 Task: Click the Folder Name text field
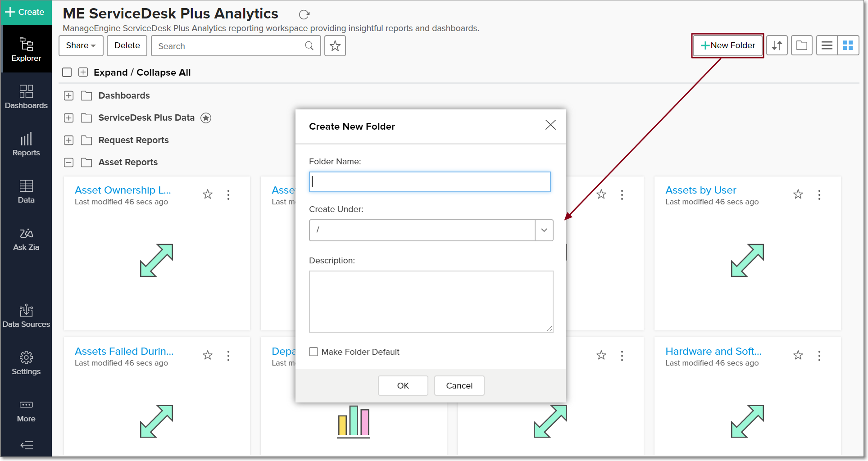click(x=430, y=182)
